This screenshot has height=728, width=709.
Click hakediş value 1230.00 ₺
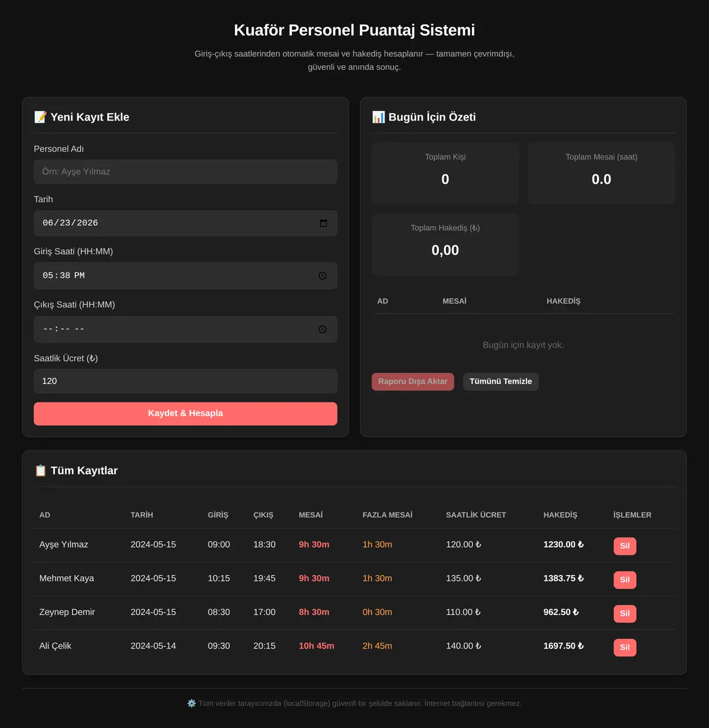pos(564,545)
